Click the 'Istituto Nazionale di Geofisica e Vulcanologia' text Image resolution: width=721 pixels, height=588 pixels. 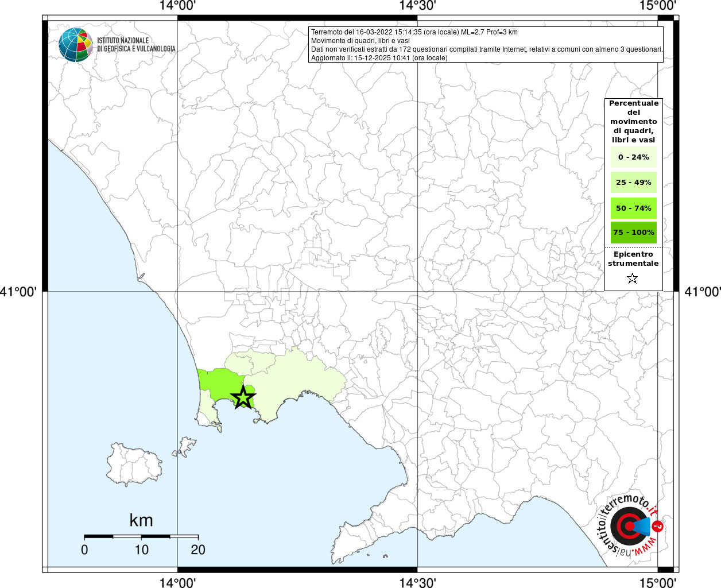[x=136, y=45]
